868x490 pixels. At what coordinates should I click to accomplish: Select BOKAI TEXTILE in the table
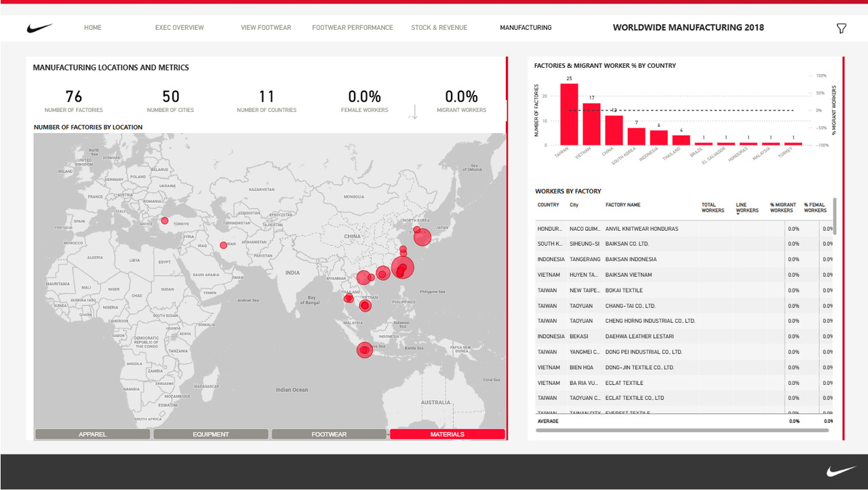[624, 290]
